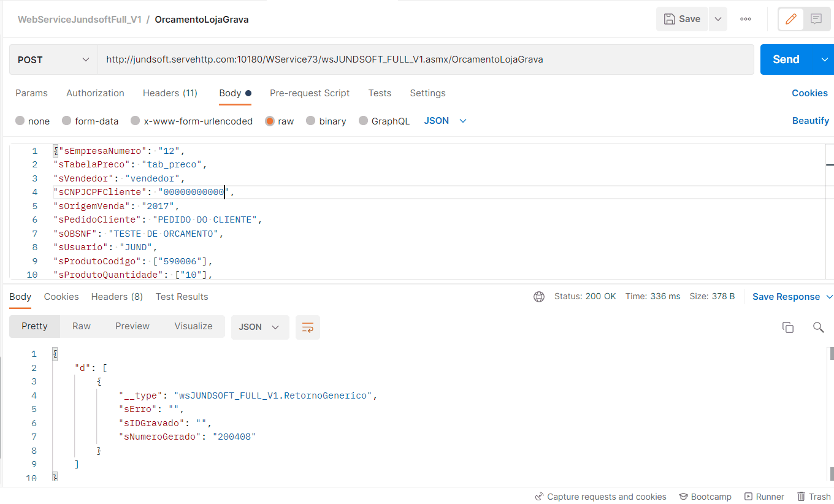834x504 pixels.
Task: Click the globe network info icon
Action: [x=539, y=297]
